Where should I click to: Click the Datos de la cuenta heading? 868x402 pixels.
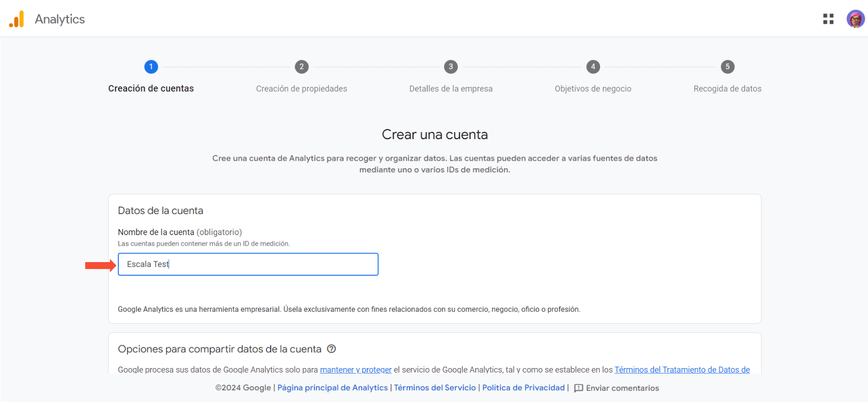coord(160,211)
